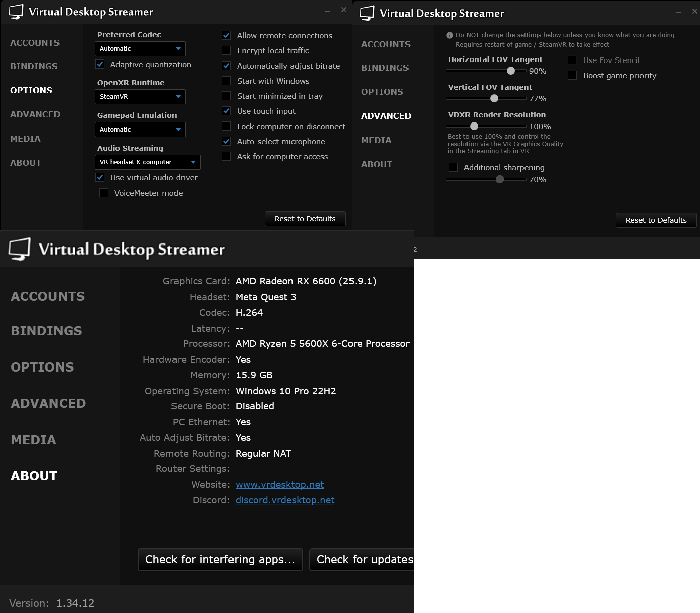Open MEDIA in the Advanced window sidebar
700x613 pixels.
[x=376, y=141]
